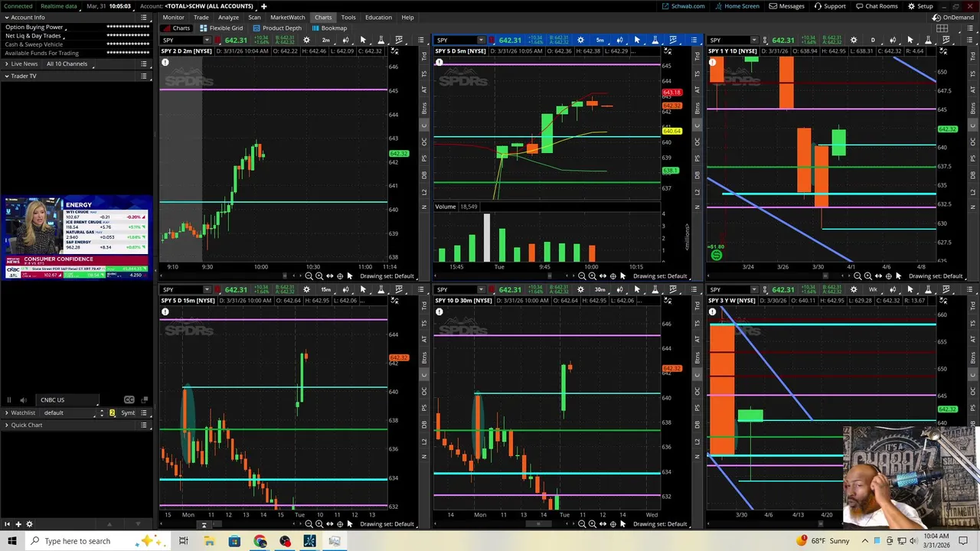Open the Analyze tab
Viewport: 980px width, 551px height.
pos(228,17)
